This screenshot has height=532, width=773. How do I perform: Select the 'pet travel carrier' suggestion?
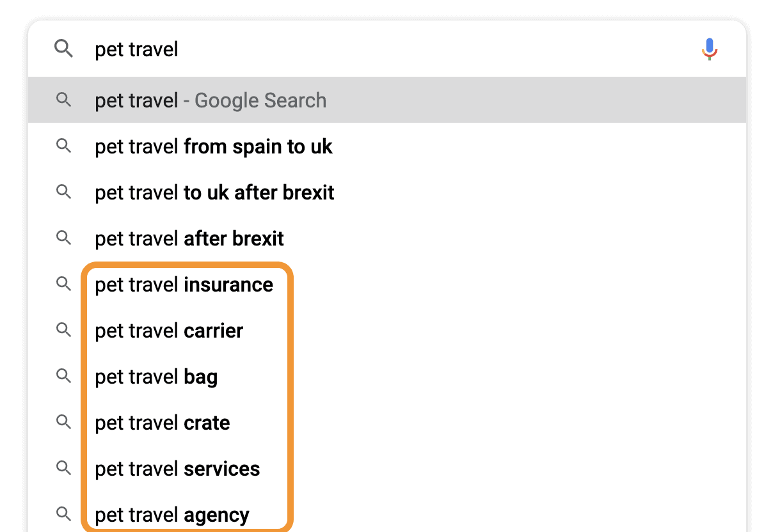[x=169, y=331]
